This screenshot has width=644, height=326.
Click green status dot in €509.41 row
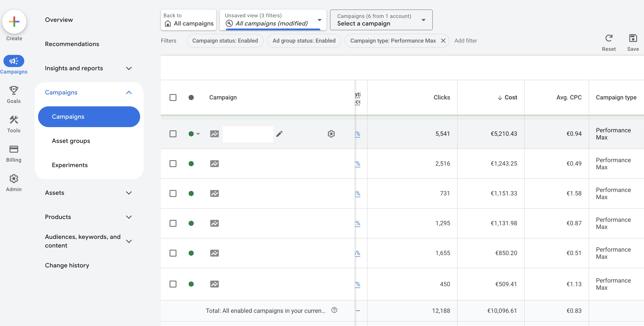(x=191, y=284)
